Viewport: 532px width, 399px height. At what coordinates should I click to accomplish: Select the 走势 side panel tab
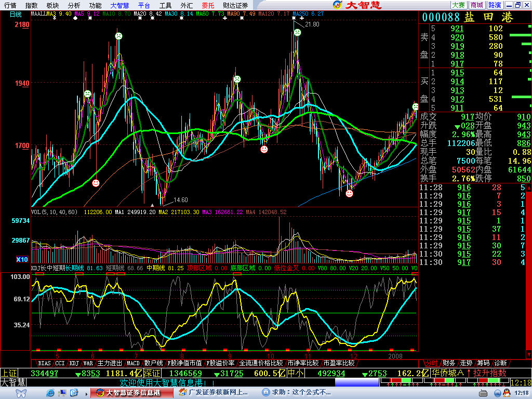click(x=466, y=363)
